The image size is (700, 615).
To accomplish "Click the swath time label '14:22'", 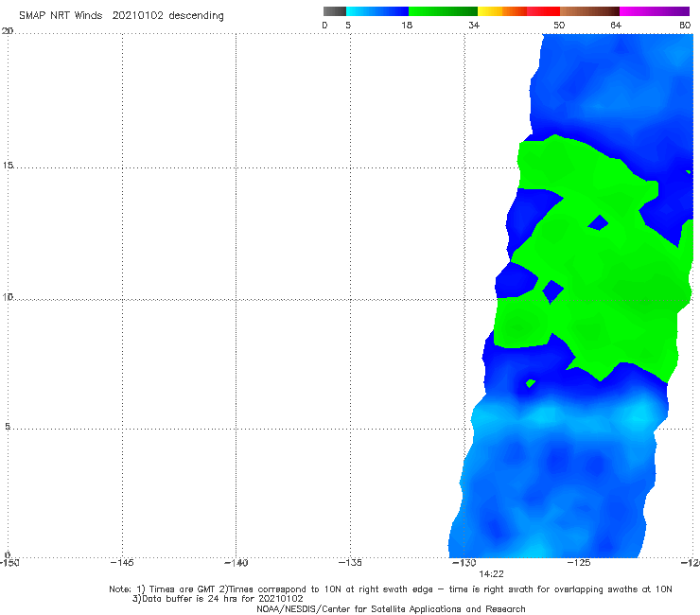I will click(491, 574).
